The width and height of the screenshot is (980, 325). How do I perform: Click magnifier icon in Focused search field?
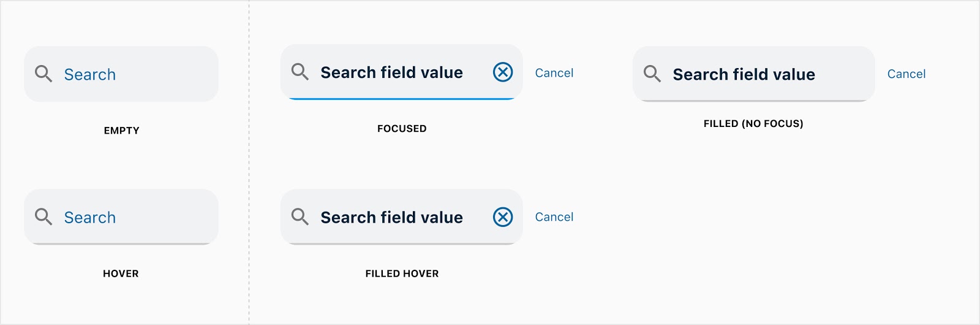pos(300,72)
